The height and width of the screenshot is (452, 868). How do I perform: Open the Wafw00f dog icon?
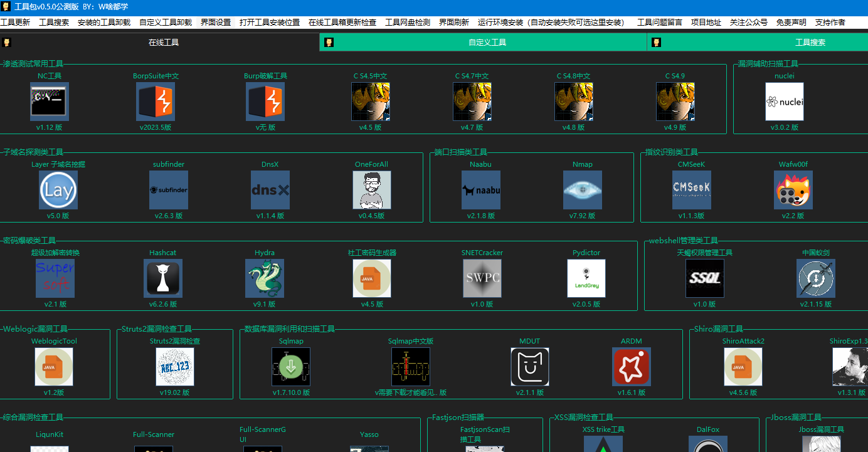pos(793,190)
